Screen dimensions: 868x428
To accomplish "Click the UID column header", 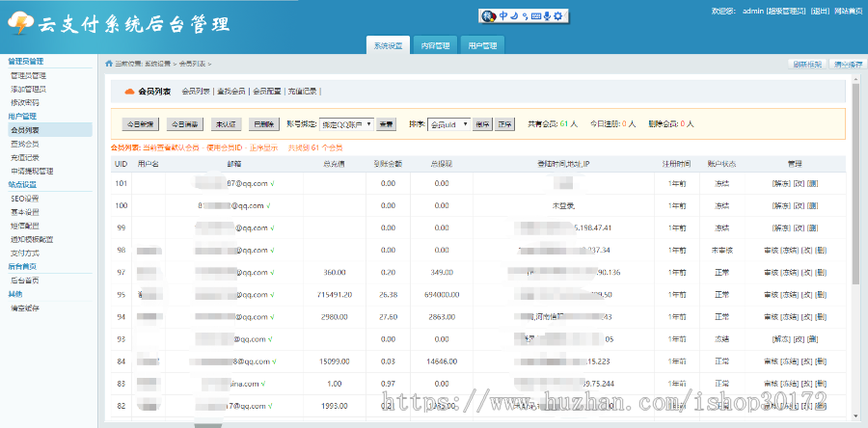I will point(122,164).
